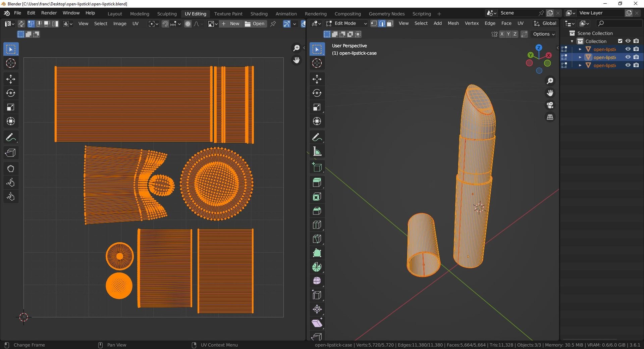Viewport: 644px width, 349px height.
Task: Switch to the Texture Paint workspace tab
Action: [x=228, y=14]
